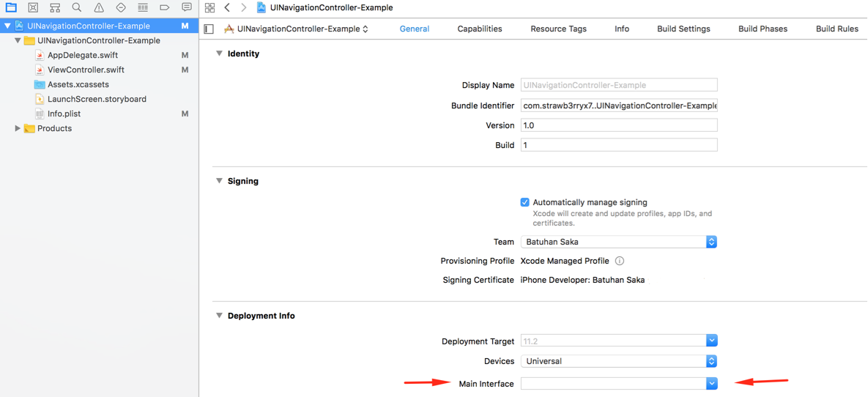This screenshot has width=868, height=397.
Task: Expand the Products folder
Action: [x=18, y=128]
